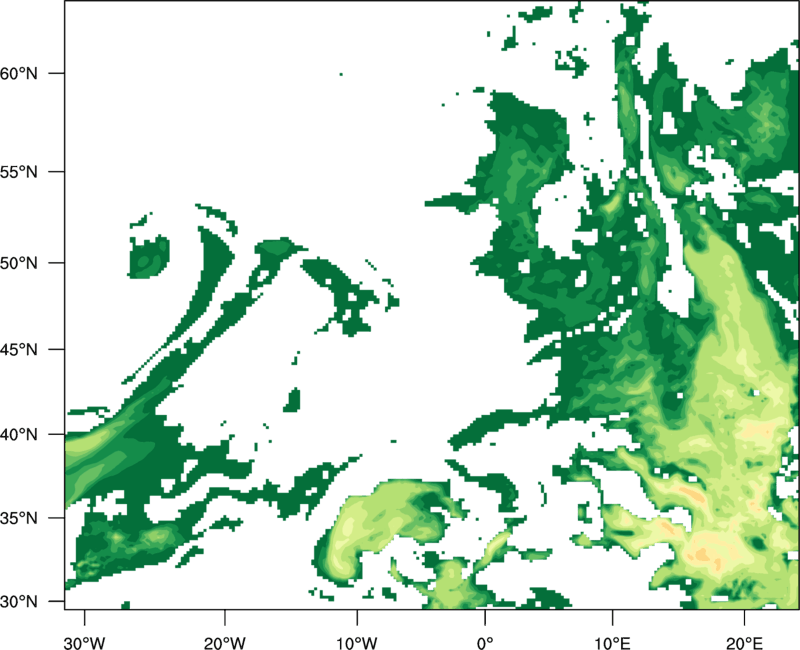Click the 10°W longitude label
This screenshot has width=800, height=650.
click(x=357, y=643)
